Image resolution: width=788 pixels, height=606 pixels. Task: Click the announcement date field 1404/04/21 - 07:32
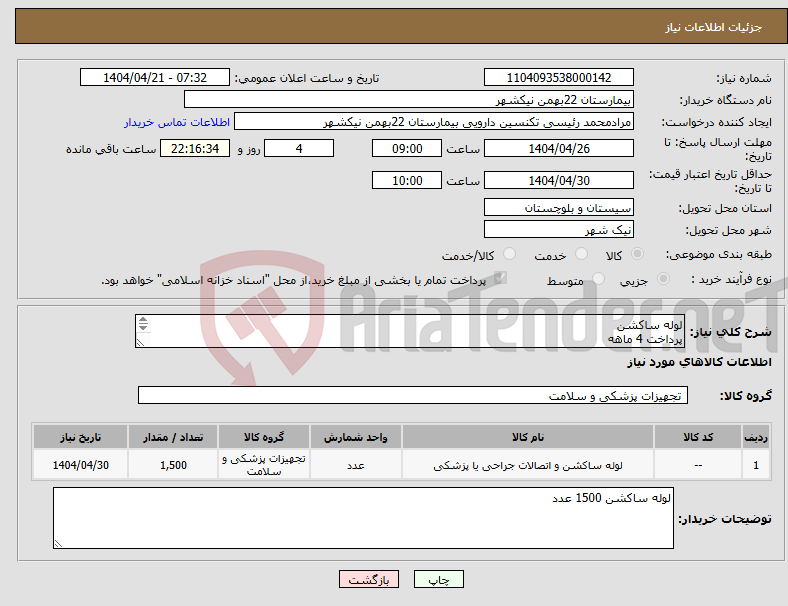click(155, 77)
